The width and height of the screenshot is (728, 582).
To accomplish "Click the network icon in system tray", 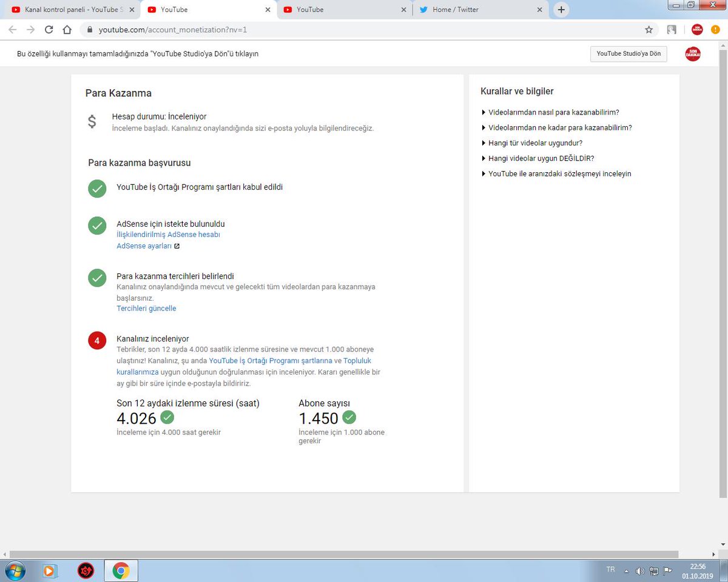I will (654, 571).
